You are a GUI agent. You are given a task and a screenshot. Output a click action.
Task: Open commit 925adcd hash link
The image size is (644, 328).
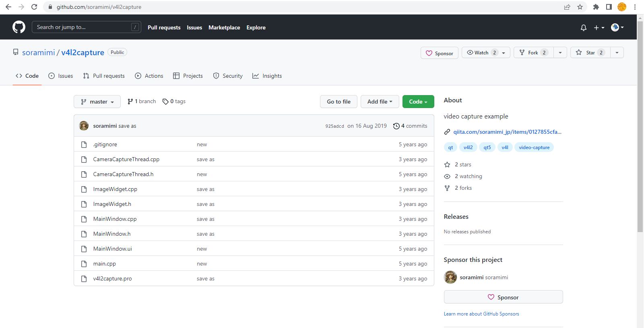334,126
